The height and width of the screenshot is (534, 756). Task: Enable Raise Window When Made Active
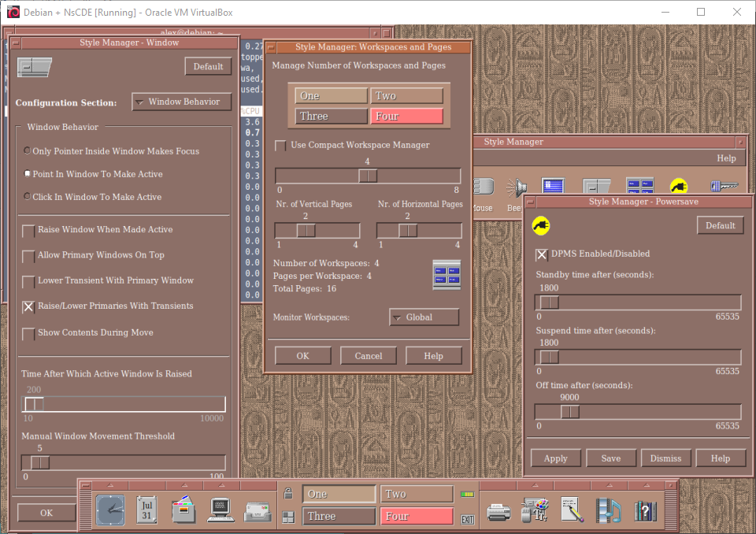[29, 231]
